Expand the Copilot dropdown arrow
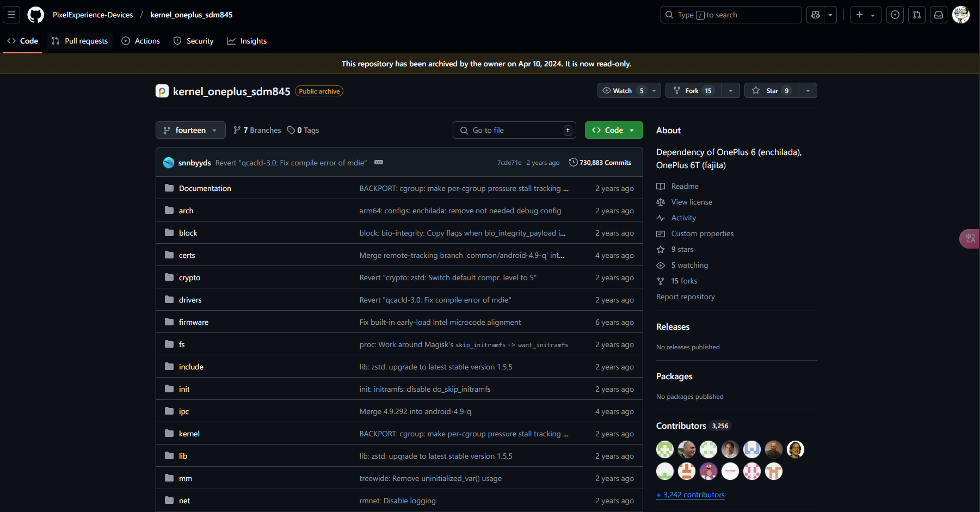The width and height of the screenshot is (980, 512). click(830, 15)
